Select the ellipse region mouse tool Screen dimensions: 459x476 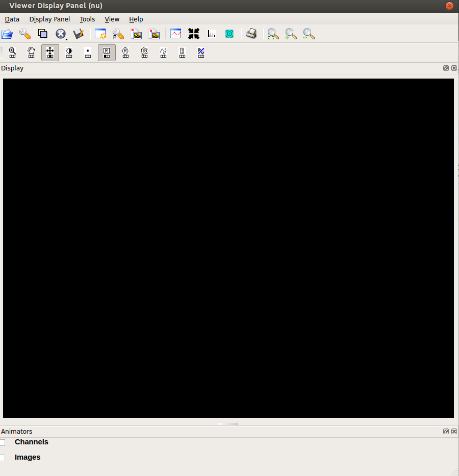125,53
